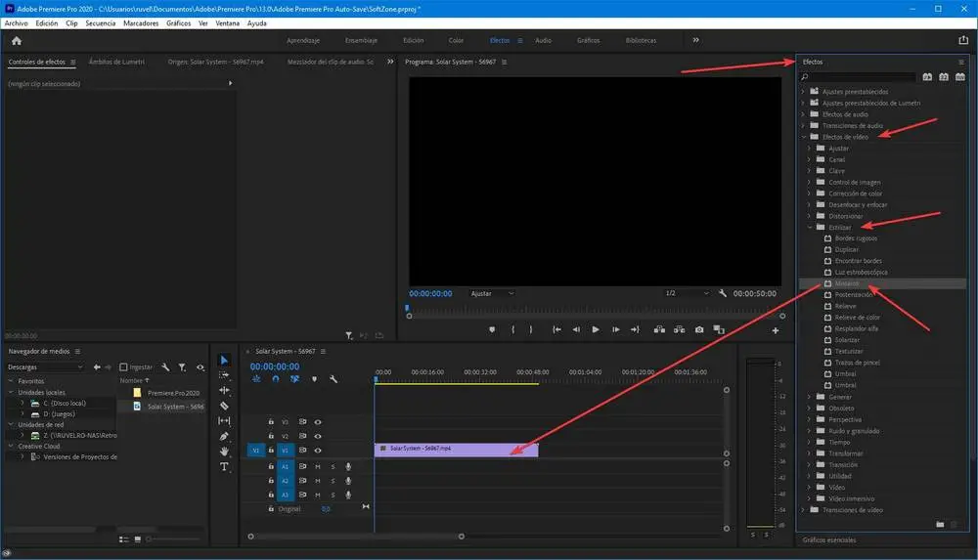The image size is (978, 560).
Task: Select the Mosaico effect
Action: 847,283
